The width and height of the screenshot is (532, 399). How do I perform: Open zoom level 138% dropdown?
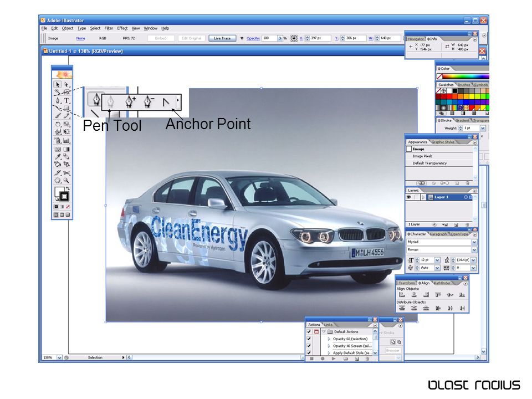(59, 357)
